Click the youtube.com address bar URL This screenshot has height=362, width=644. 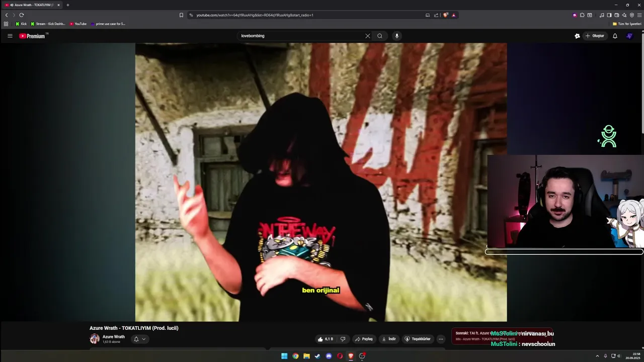click(255, 15)
